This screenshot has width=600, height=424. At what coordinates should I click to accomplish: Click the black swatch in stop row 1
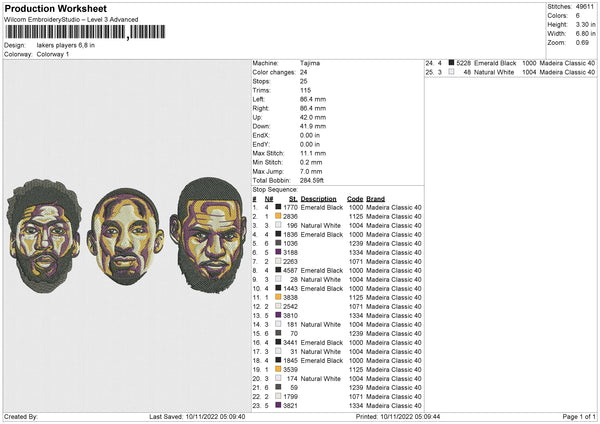coord(278,207)
